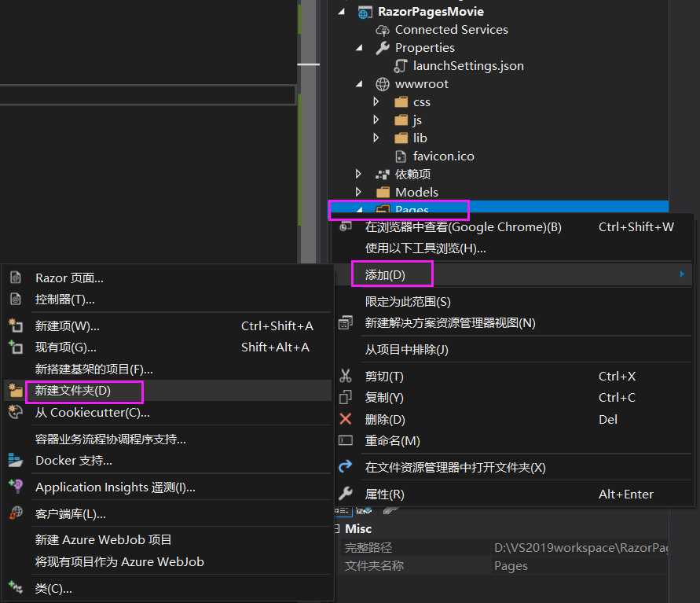Click the 完整路径 value D:\VS2019workspace
The height and width of the screenshot is (603, 700).
(x=581, y=548)
